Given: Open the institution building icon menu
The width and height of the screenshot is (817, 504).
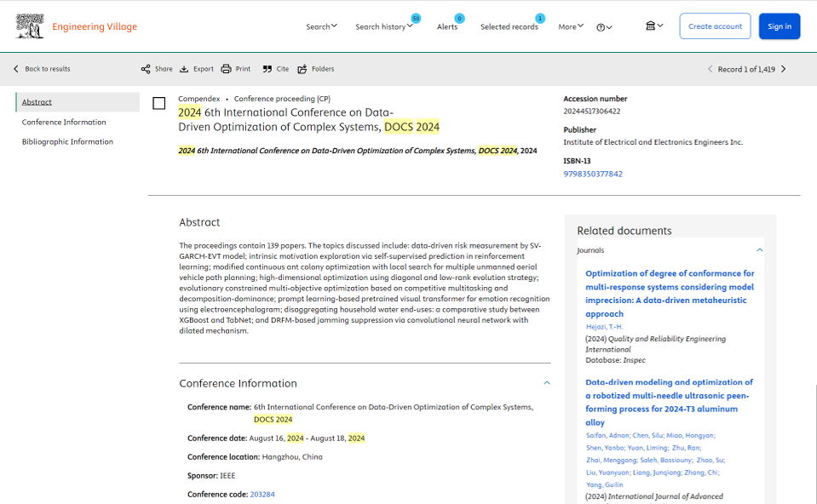Looking at the screenshot, I should [x=653, y=26].
